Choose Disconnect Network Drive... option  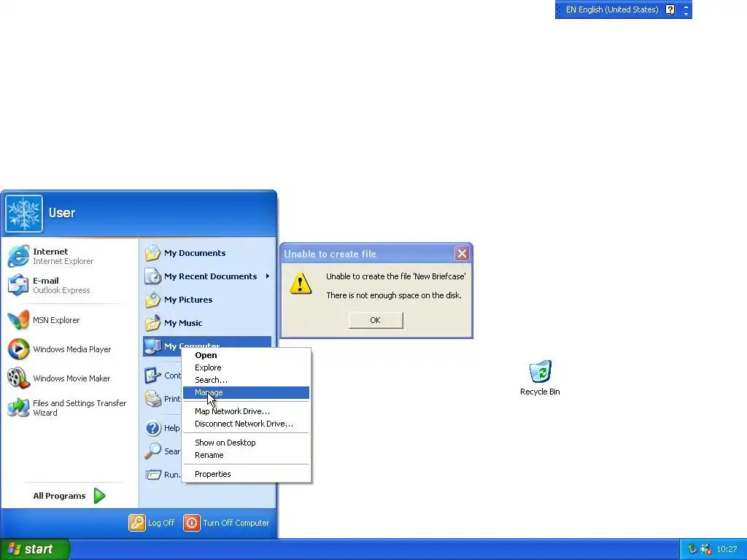[x=247, y=424]
